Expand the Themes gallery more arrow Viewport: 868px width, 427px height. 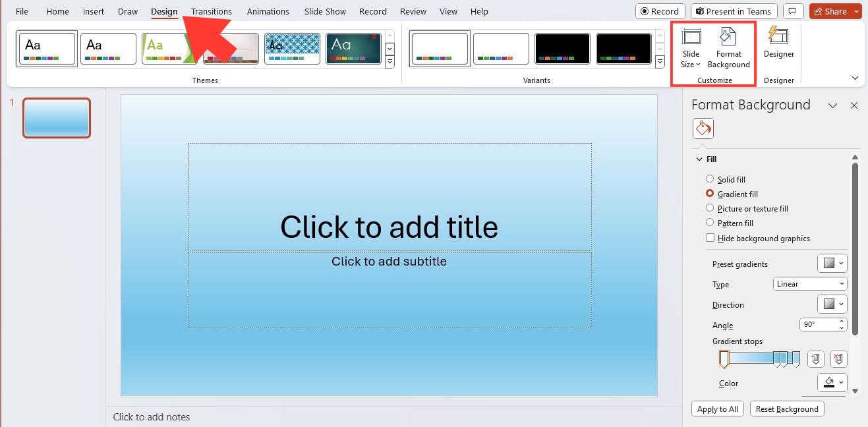(x=390, y=62)
